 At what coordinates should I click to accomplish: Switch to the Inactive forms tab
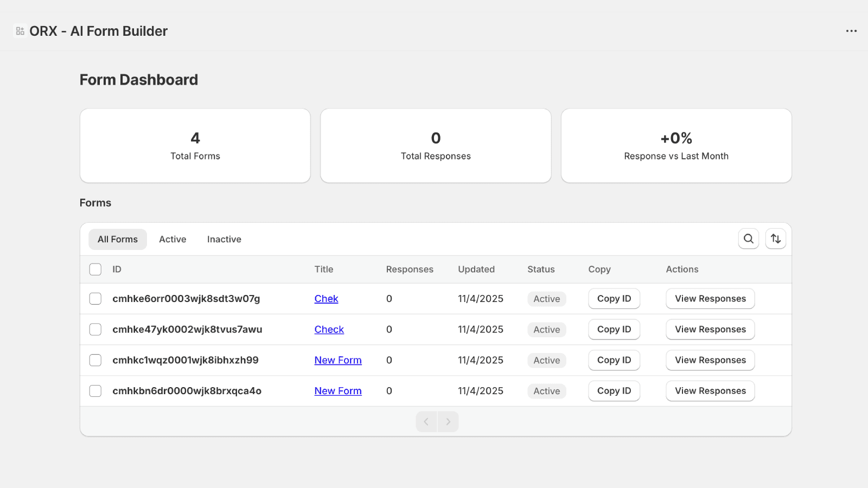click(x=224, y=239)
